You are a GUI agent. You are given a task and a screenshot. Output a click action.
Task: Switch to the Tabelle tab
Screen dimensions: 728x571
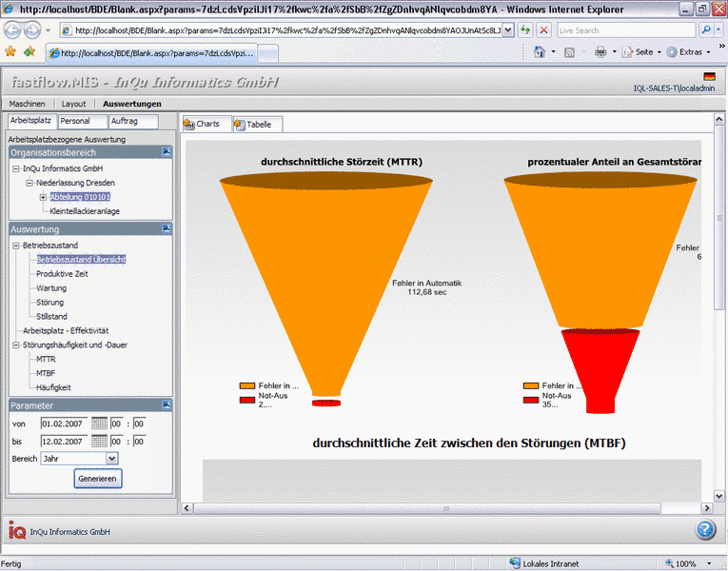click(x=258, y=125)
